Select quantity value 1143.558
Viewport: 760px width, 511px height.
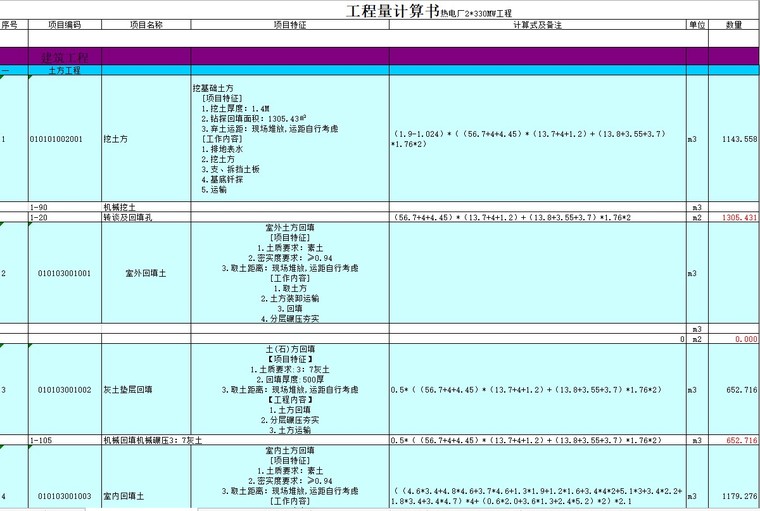[739, 139]
